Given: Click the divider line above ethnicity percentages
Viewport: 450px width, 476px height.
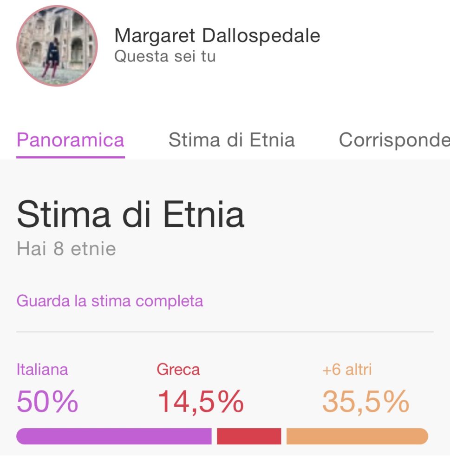Looking at the screenshot, I should (x=225, y=332).
